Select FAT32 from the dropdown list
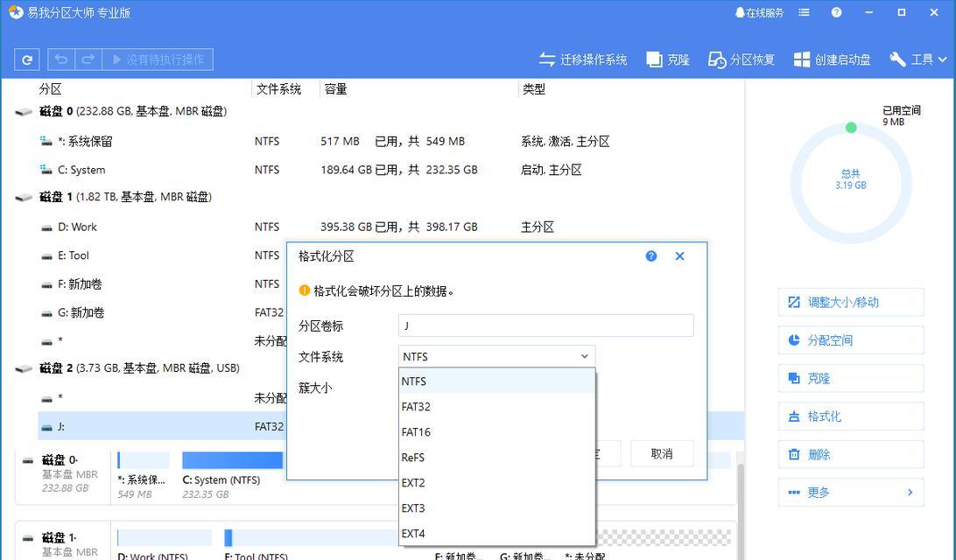The image size is (956, 560). [496, 407]
